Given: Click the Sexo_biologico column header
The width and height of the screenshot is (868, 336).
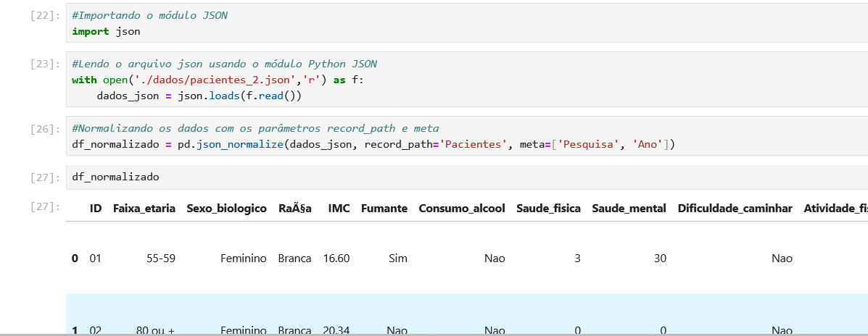Looking at the screenshot, I should [x=227, y=209].
